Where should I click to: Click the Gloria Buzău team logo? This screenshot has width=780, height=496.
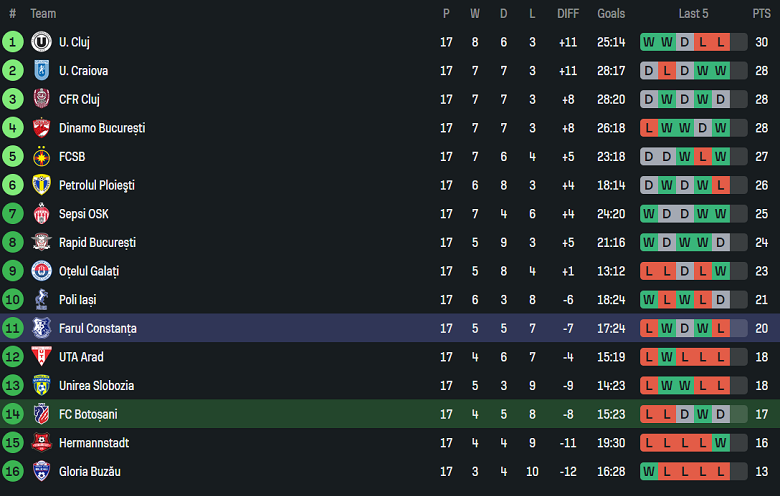pos(41,471)
